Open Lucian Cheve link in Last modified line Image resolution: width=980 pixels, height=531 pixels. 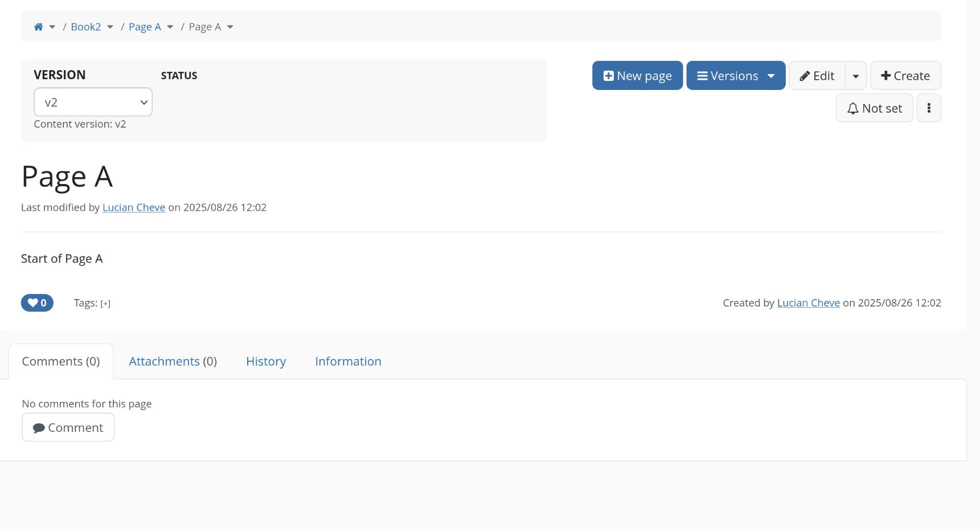(x=134, y=207)
